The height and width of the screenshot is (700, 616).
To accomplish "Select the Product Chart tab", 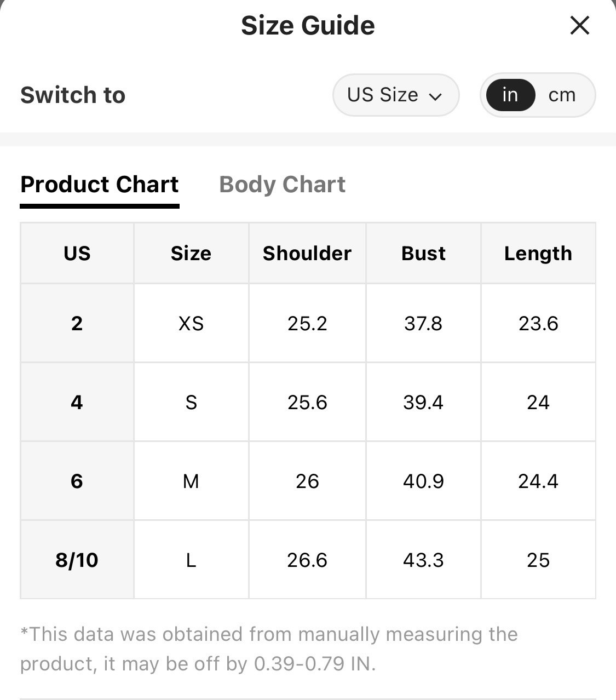I will click(x=100, y=185).
